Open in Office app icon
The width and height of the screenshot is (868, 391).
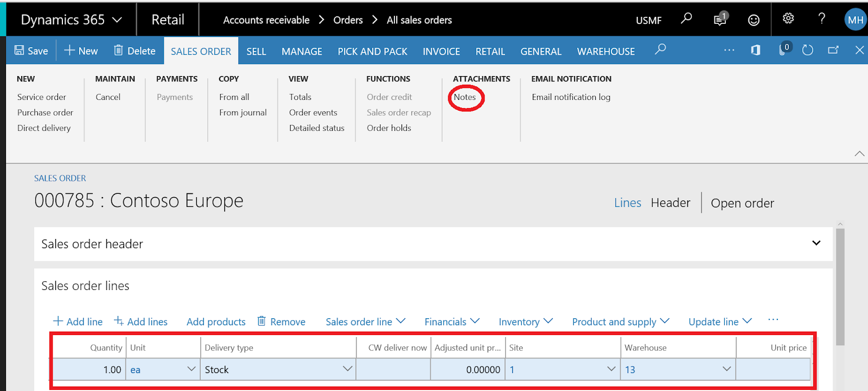[x=755, y=51]
